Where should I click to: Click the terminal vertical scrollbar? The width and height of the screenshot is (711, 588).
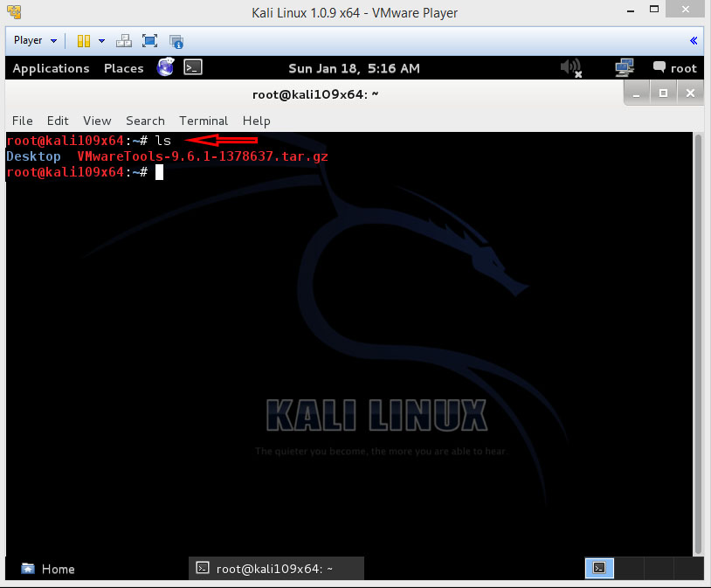coord(698,344)
